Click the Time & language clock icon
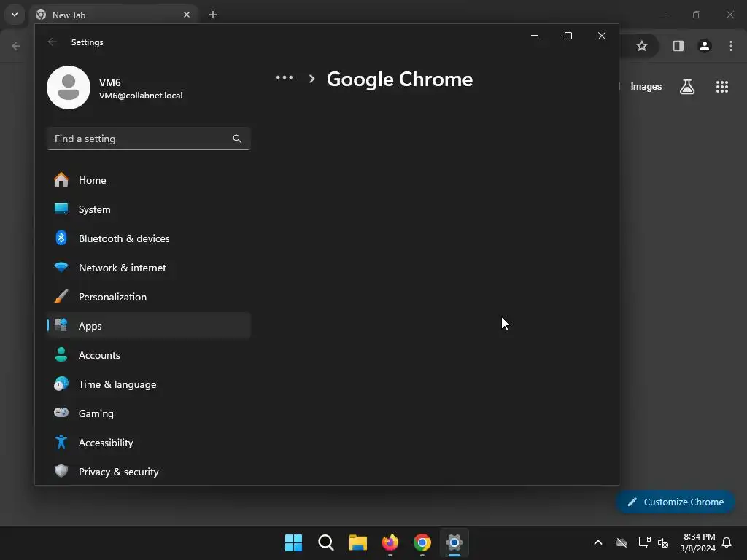The width and height of the screenshot is (747, 560). click(x=61, y=384)
